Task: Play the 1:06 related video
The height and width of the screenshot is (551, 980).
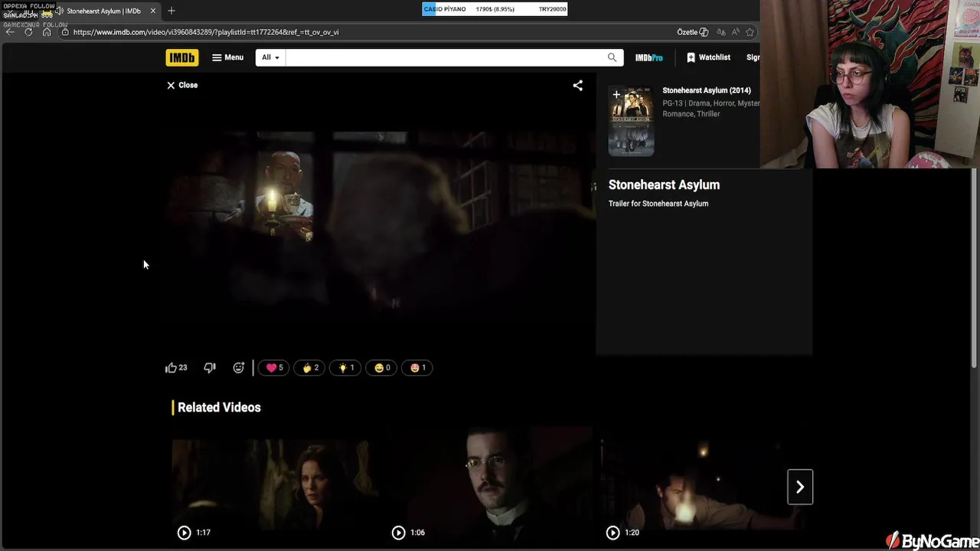Action: (x=490, y=487)
